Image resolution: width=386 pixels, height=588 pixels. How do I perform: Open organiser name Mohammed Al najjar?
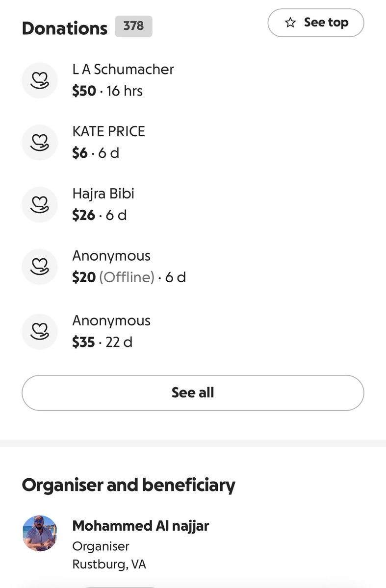pos(141,526)
